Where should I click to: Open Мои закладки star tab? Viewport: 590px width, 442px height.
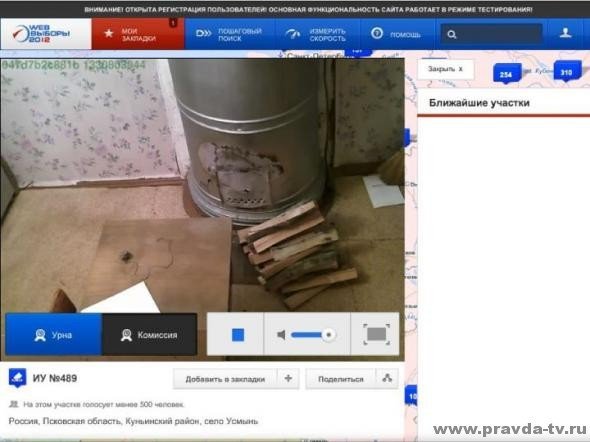click(138, 34)
